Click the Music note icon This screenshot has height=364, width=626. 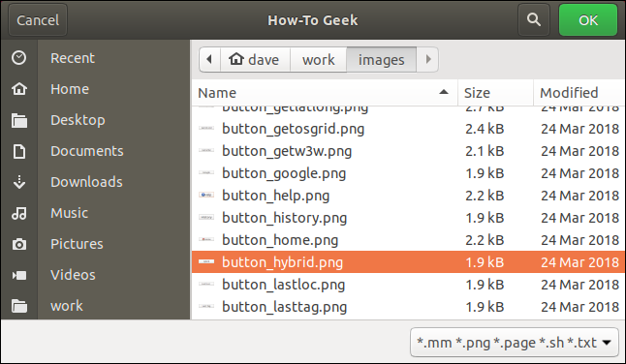[18, 213]
